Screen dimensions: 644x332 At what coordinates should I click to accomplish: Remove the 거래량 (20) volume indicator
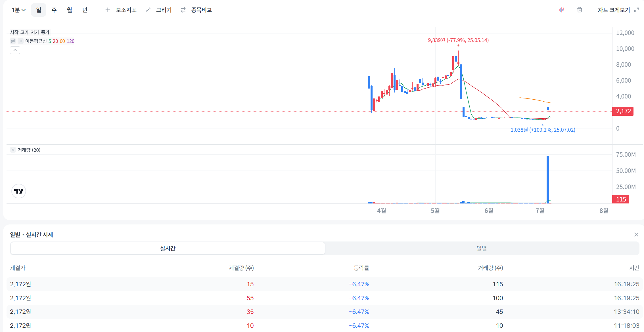point(13,150)
